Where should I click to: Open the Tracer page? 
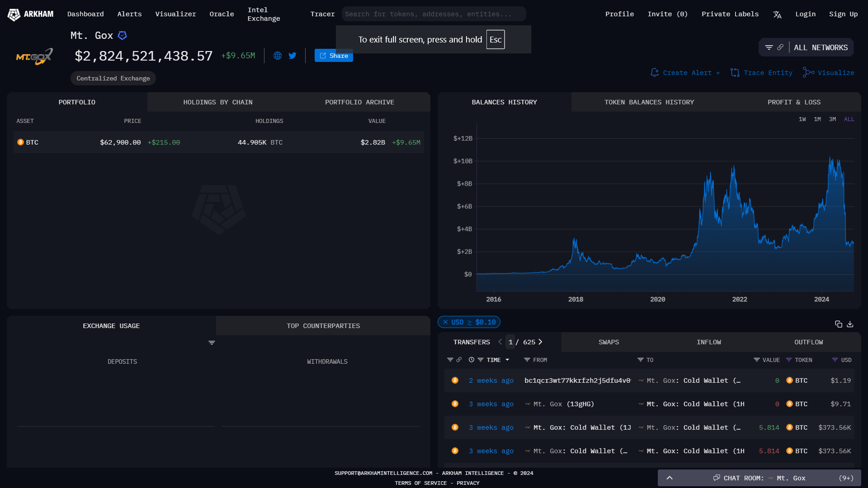click(x=322, y=14)
